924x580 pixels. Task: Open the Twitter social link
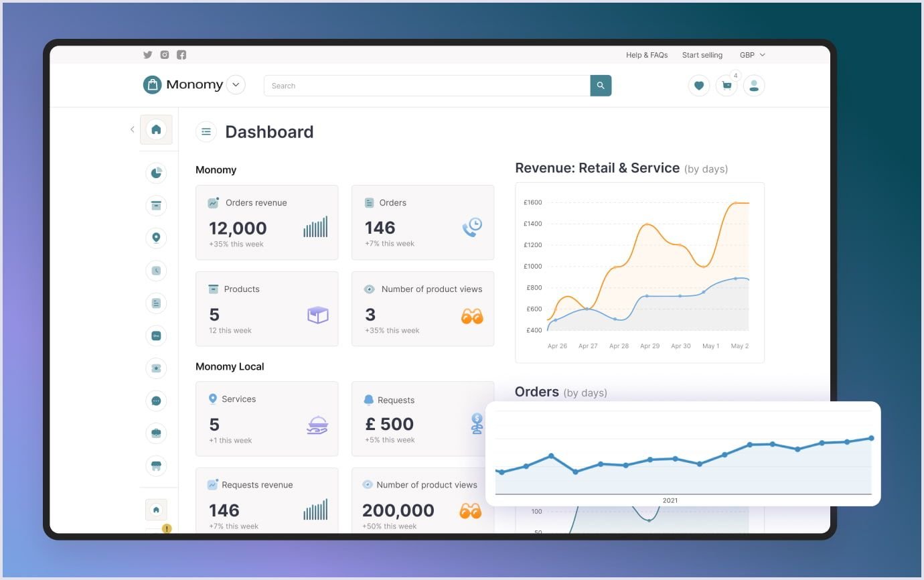click(148, 55)
